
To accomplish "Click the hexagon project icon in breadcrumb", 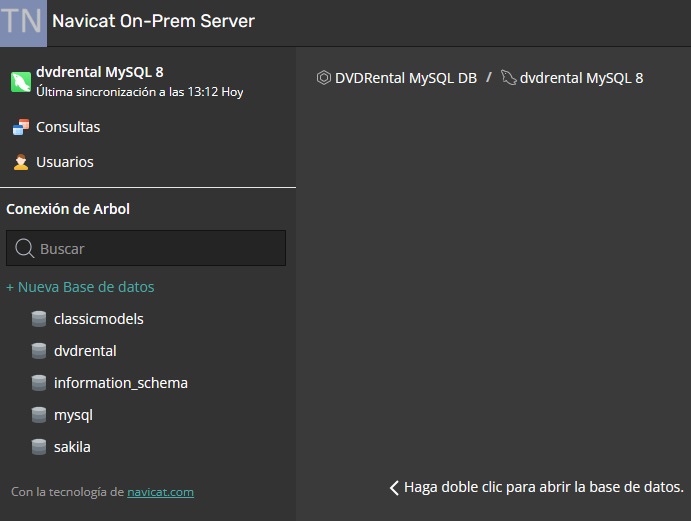I will (323, 78).
